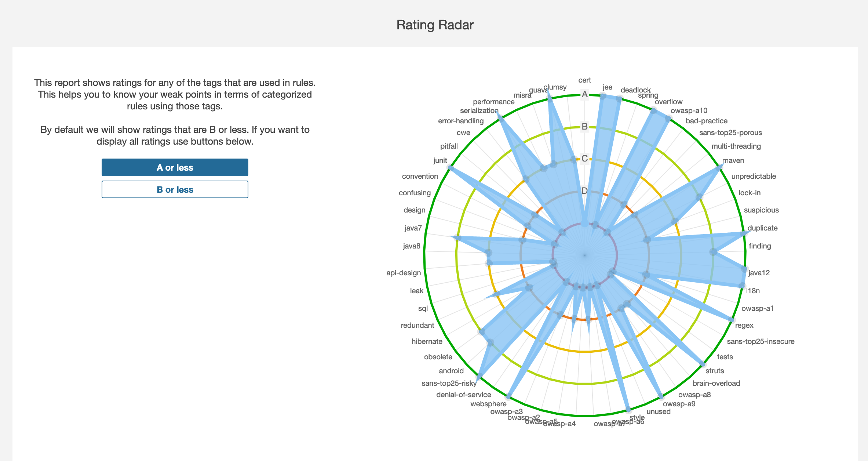Screen dimensions: 868x461
Task: Click the 'error-handling' axis label
Action: [x=461, y=121]
